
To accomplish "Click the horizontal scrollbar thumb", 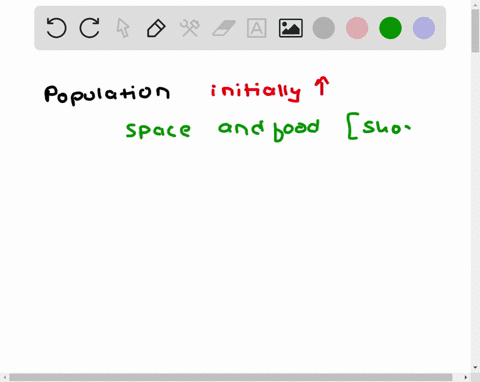I will [x=231, y=377].
